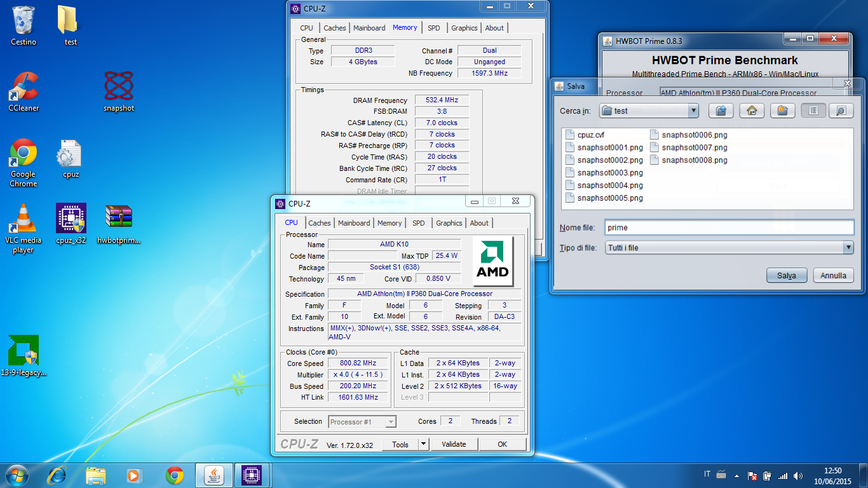Click the network signal tray icon
This screenshot has width=868, height=488.
click(783, 475)
